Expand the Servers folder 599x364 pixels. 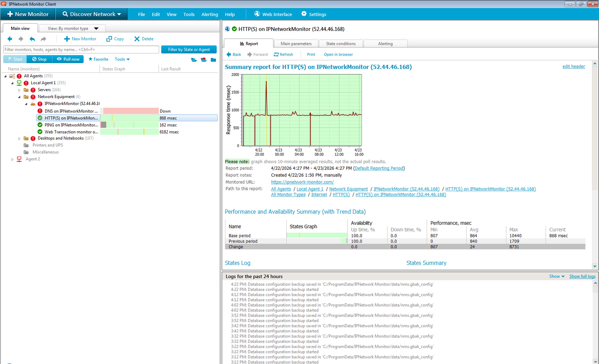point(19,90)
